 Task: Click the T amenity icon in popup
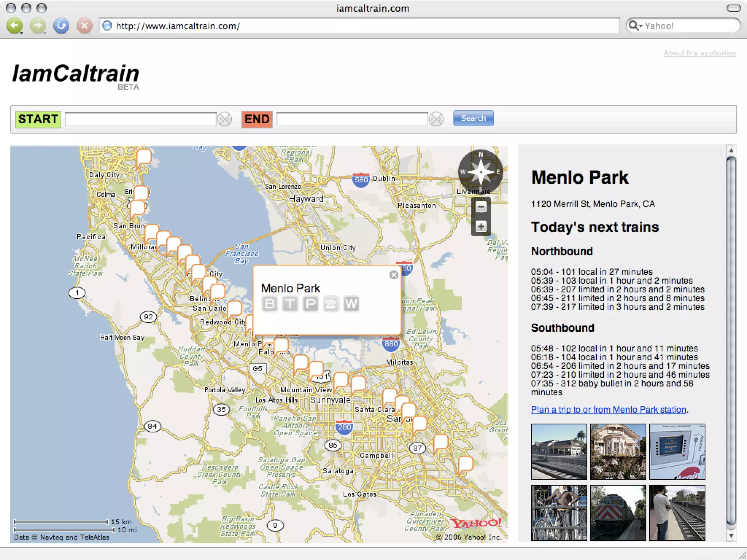coord(290,304)
